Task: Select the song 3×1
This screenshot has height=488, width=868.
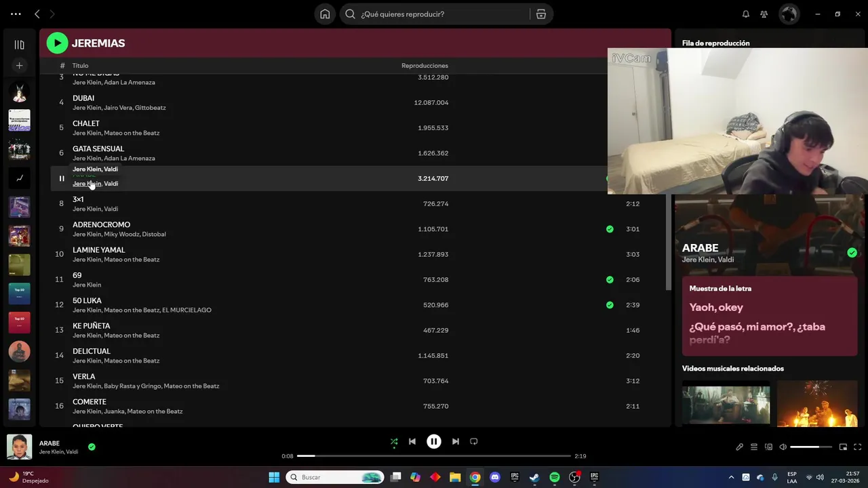Action: (x=78, y=199)
